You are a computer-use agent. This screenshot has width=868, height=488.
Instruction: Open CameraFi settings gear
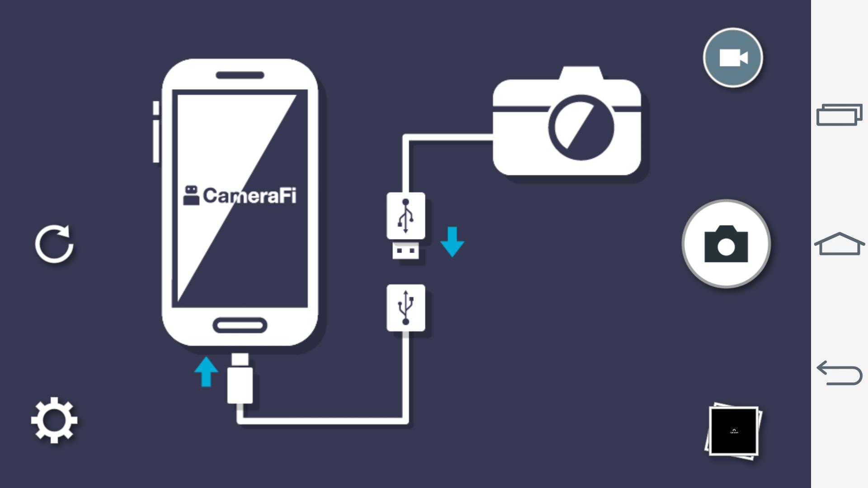click(x=55, y=420)
